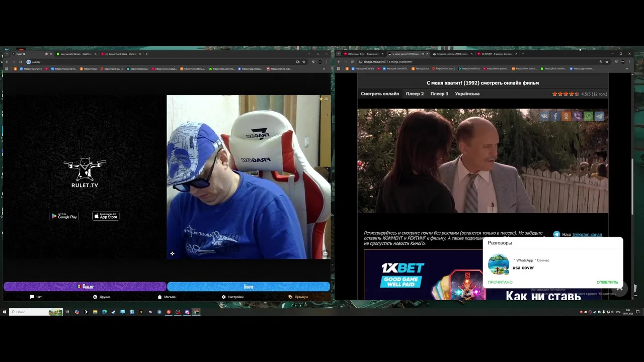The height and width of the screenshot is (362, 644).
Task: Open Windows Start menu
Action: 5,312
